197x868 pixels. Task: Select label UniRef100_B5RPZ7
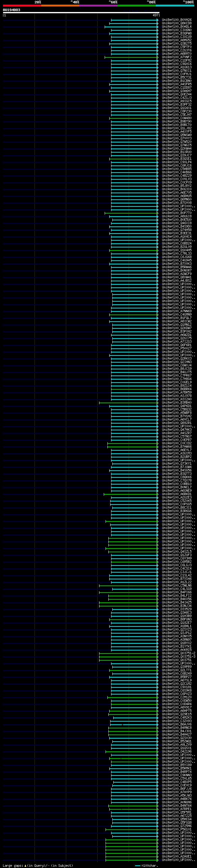[177, 677]
